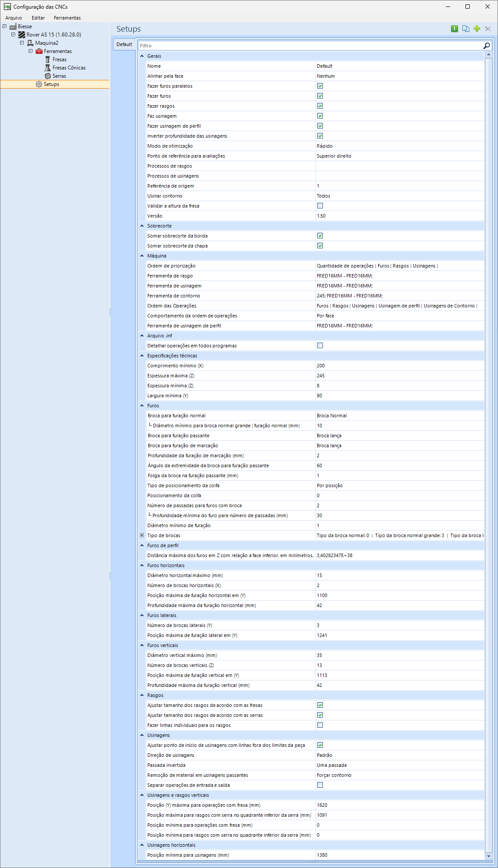Click Comportamento da ordem value Por face
Image resolution: width=498 pixels, height=868 pixels.
[325, 316]
